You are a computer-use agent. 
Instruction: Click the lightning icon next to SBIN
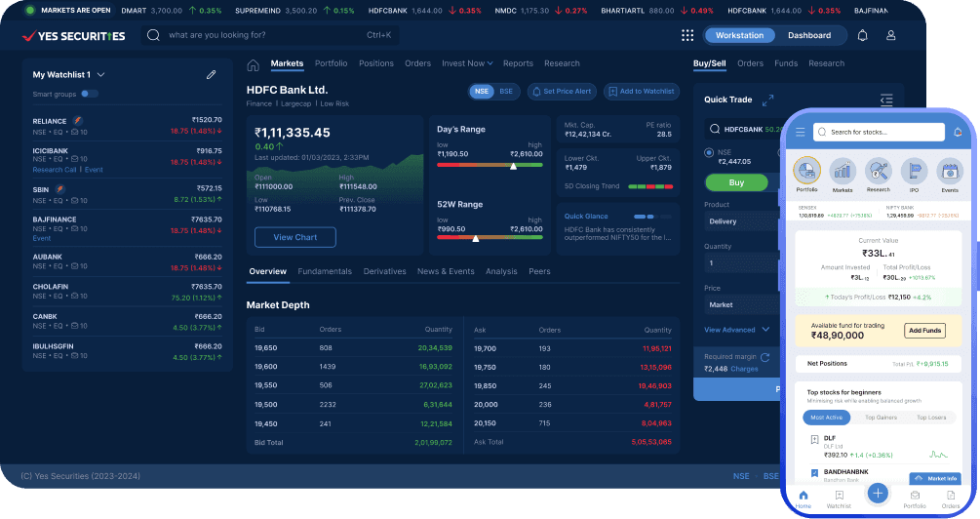pos(60,189)
